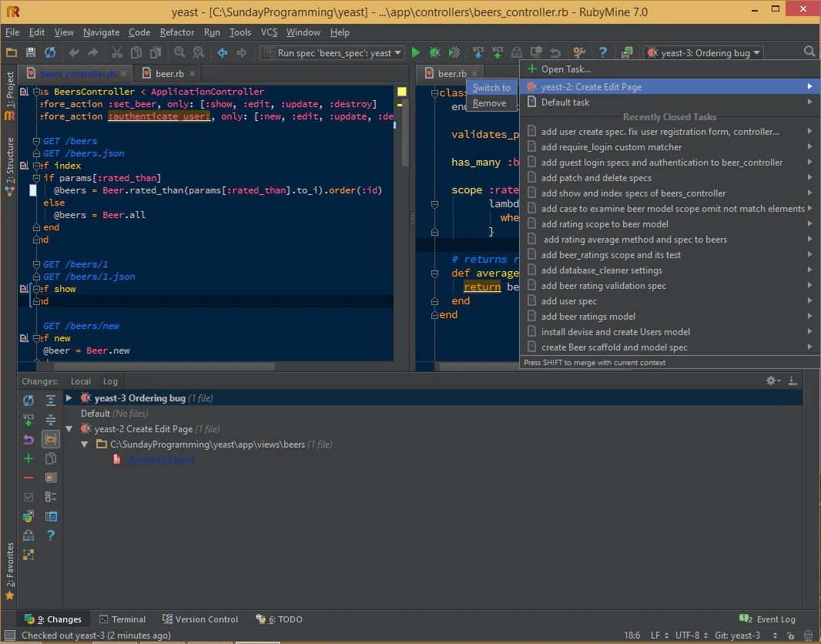The width and height of the screenshot is (821, 644).
Task: Open Changes panel gear settings
Action: click(772, 381)
